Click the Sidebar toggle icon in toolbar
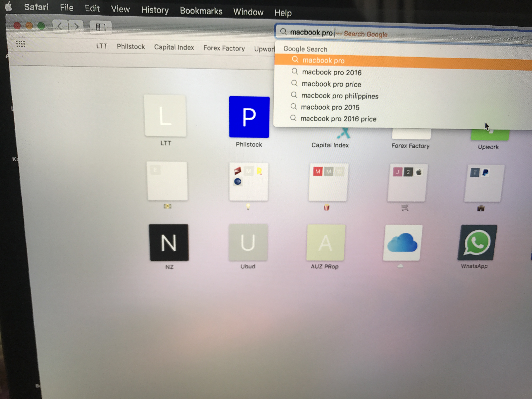 [x=101, y=27]
